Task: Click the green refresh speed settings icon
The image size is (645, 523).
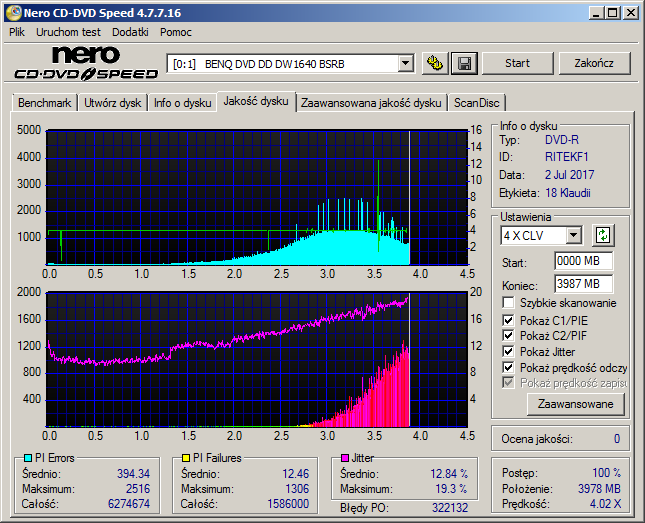Action: click(x=603, y=235)
